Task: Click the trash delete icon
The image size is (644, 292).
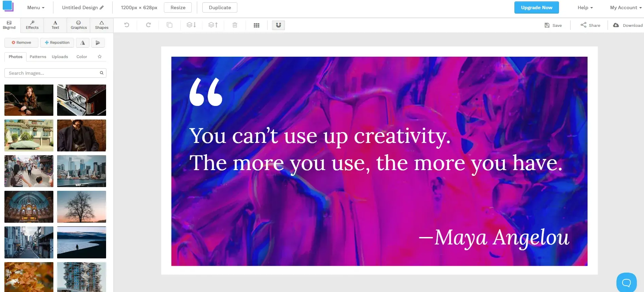Action: (235, 25)
